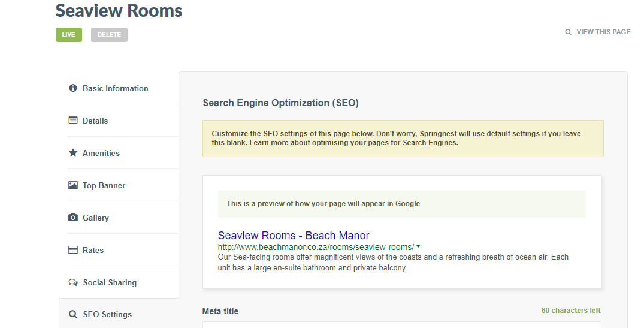Click the Seaview Rooms - Beach Manor preview title
This screenshot has height=328, width=644.
coord(294,236)
